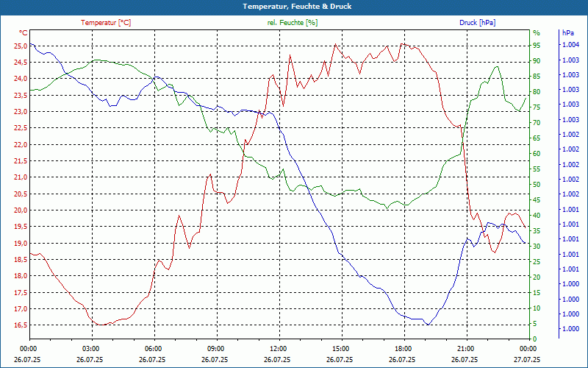
Task: Click the green '55' humidity axis value
Action: (x=537, y=169)
